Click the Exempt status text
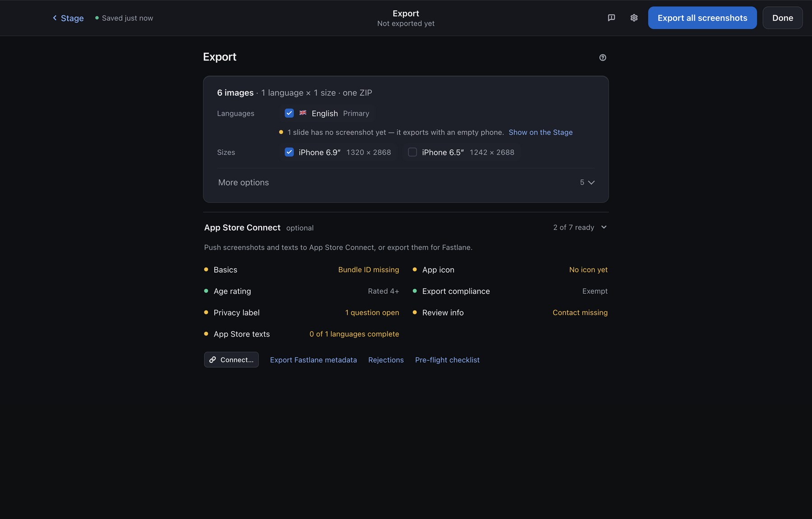Viewport: 812px width, 519px height. pyautogui.click(x=595, y=291)
